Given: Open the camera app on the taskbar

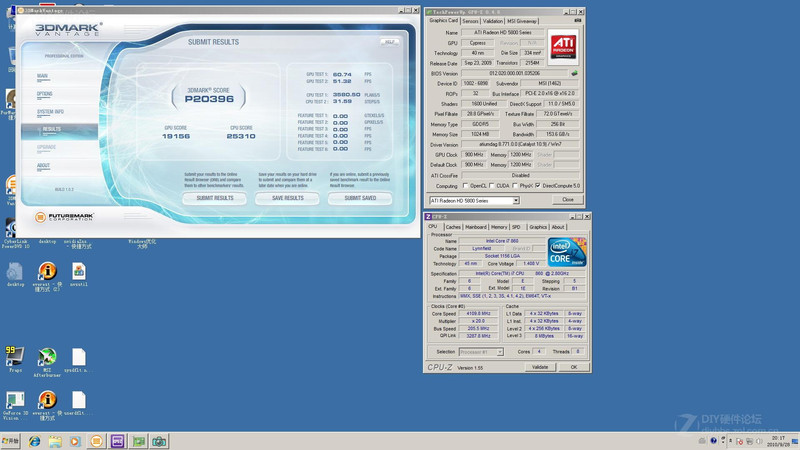Looking at the screenshot, I should 159,441.
